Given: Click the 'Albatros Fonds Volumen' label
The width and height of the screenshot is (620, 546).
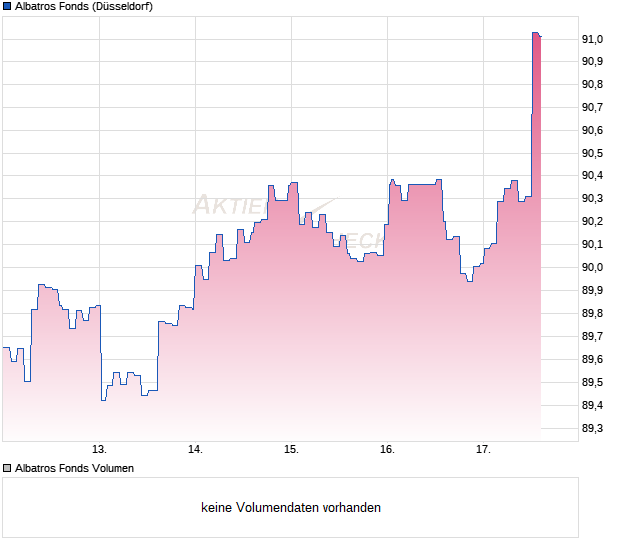Looking at the screenshot, I should (74, 468).
